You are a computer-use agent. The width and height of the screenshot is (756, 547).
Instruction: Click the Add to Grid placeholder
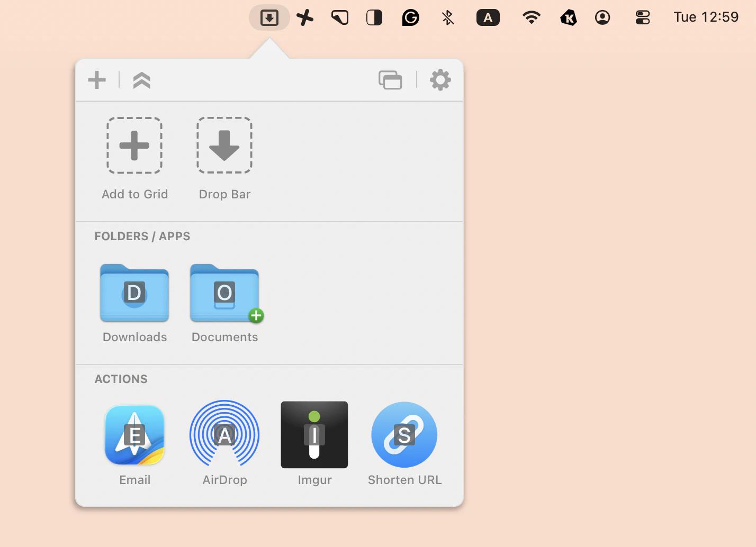coord(134,145)
